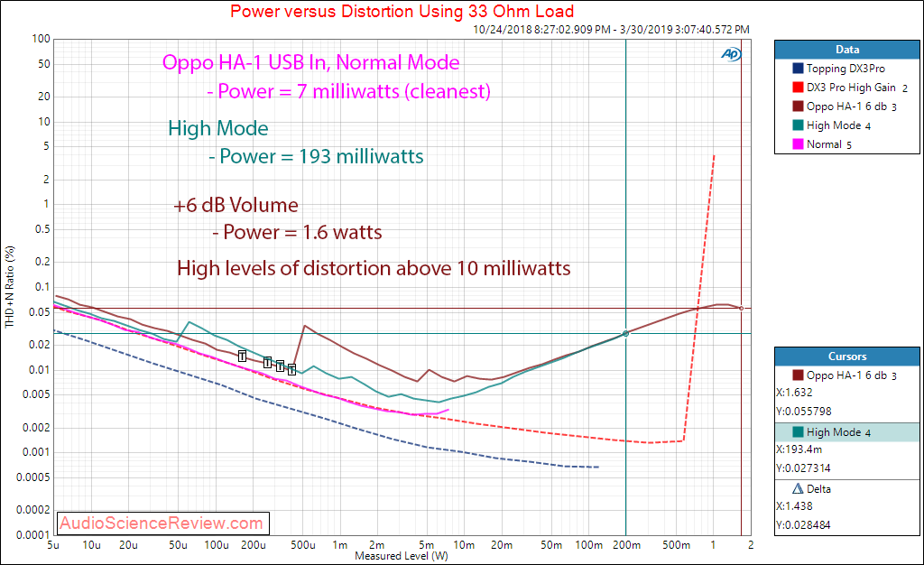Click the THD+N Ratio (%) axis label
This screenshot has height=565, width=924.
[9, 287]
